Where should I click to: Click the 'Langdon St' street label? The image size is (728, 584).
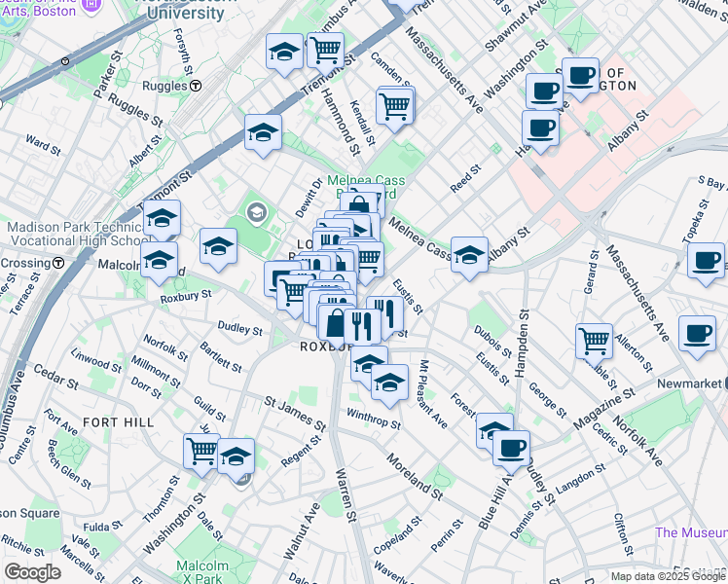(x=580, y=479)
